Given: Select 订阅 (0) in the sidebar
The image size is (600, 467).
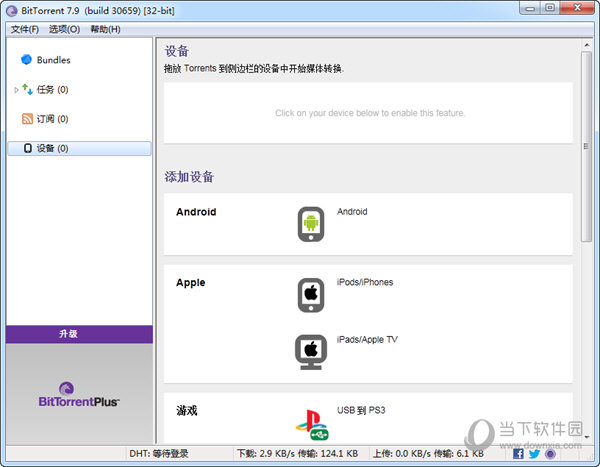Looking at the screenshot, I should pos(52,119).
